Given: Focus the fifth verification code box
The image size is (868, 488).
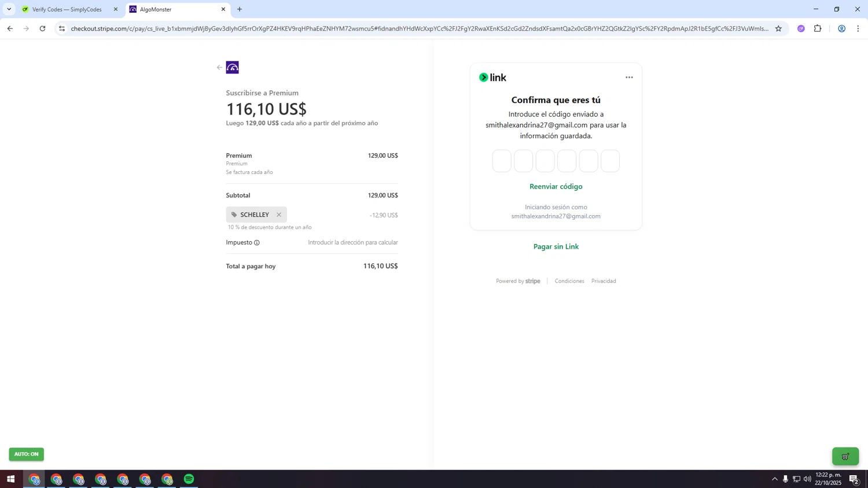Looking at the screenshot, I should pyautogui.click(x=589, y=161).
